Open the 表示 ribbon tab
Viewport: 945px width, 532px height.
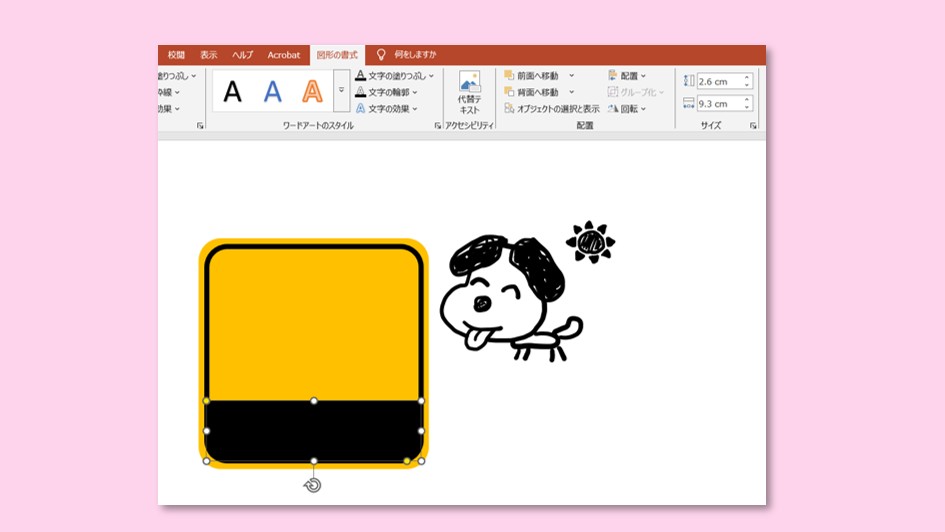click(x=209, y=55)
